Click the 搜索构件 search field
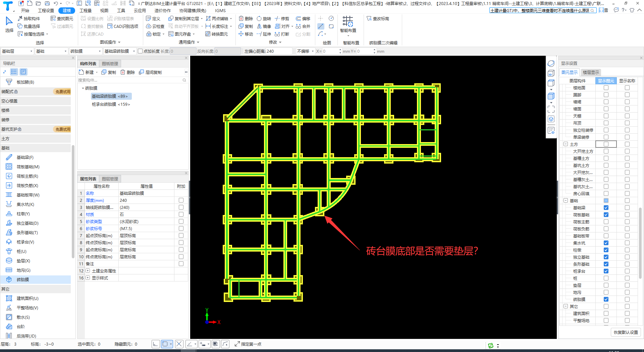Viewport: 644px width, 352px height. pos(132,80)
